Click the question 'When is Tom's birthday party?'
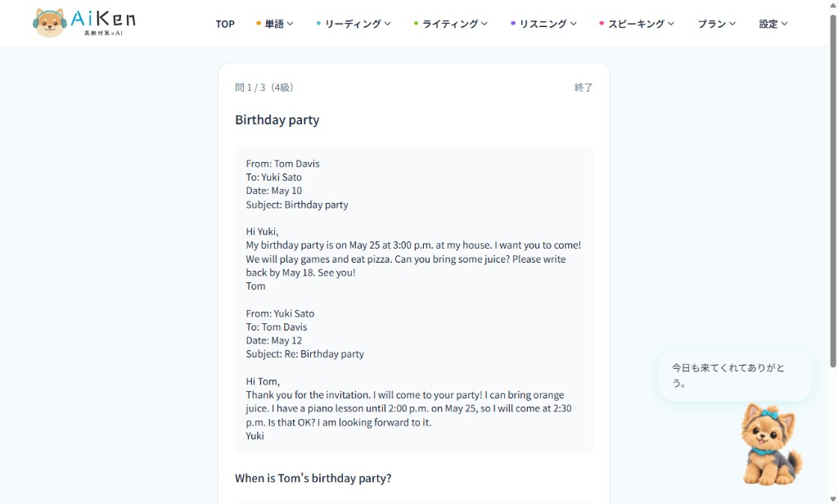Screen dimensions: 838x504 click(x=313, y=479)
